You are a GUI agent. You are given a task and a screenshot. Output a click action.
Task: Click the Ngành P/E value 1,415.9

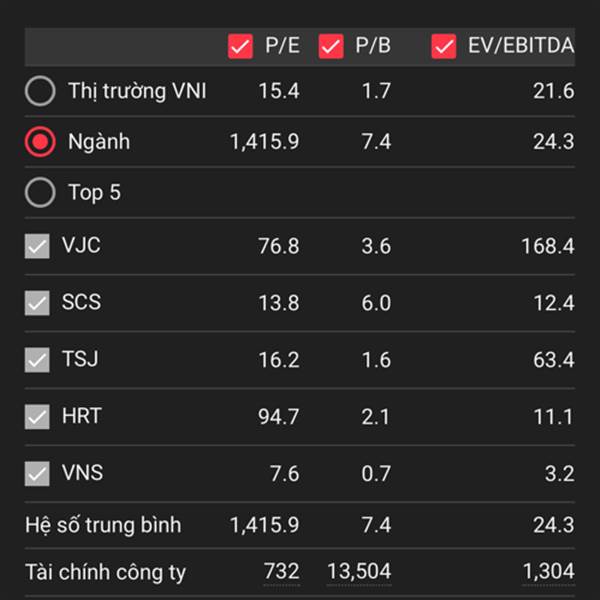(264, 142)
